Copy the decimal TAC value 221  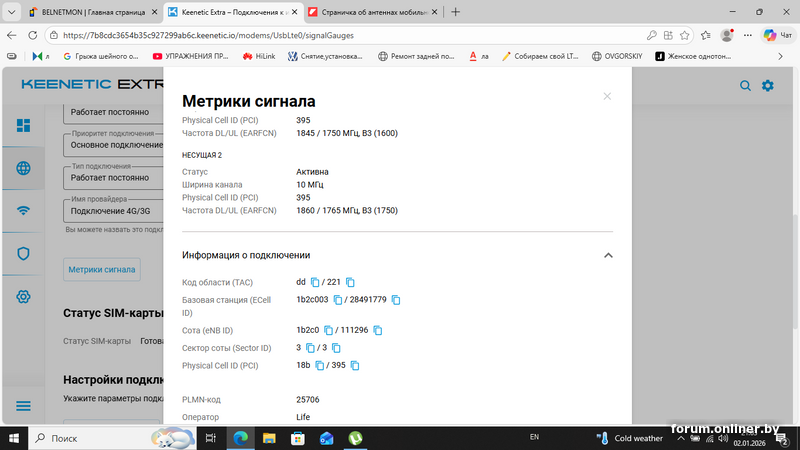click(x=350, y=282)
